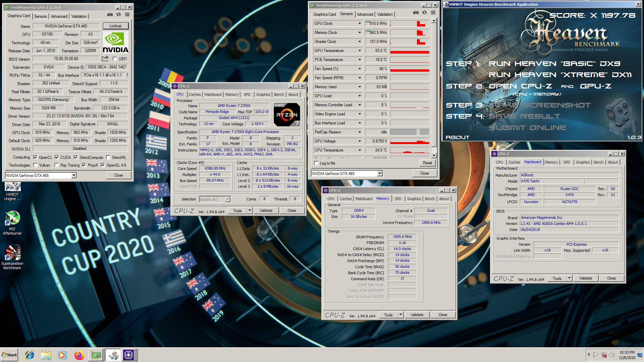Image resolution: width=644 pixels, height=362 pixels.
Task: Click the GPU-Z taskbar icon
Action: (96, 355)
